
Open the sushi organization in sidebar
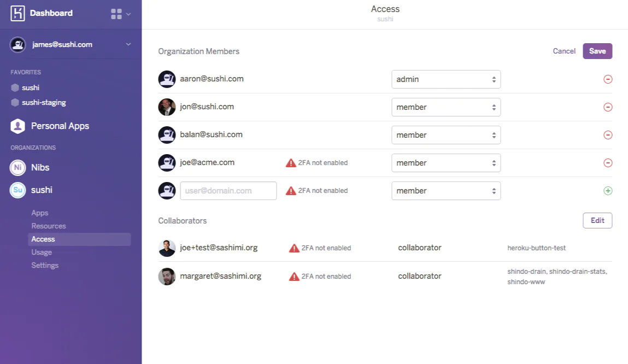click(x=42, y=190)
